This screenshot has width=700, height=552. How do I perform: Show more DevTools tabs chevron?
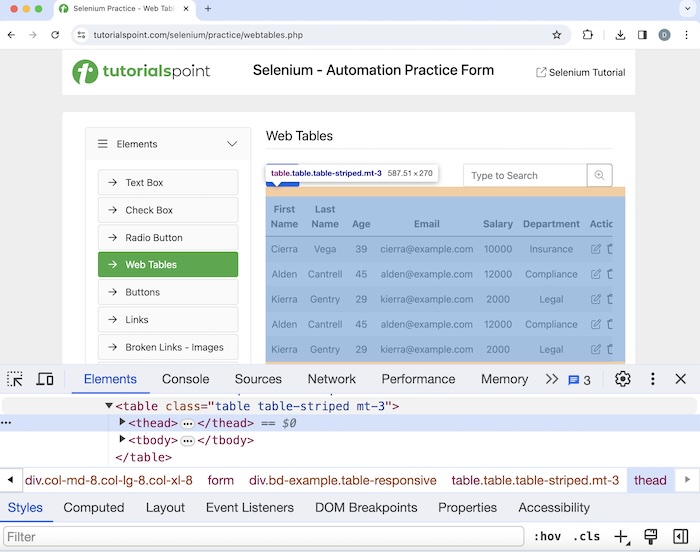[x=551, y=379]
